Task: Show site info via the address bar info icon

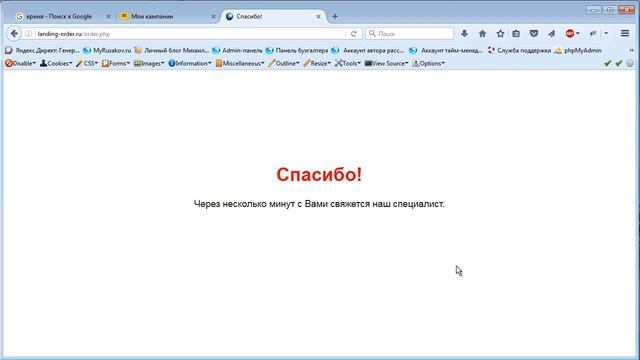Action: pyautogui.click(x=28, y=34)
